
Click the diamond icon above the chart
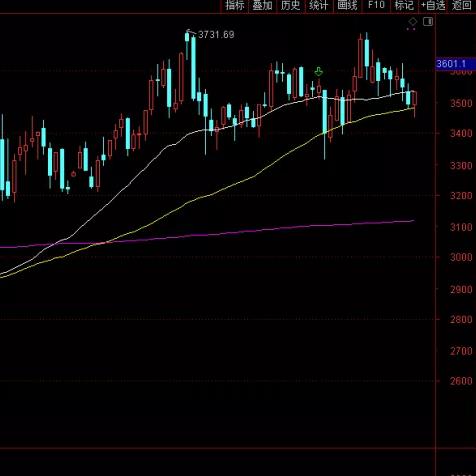pos(413,22)
